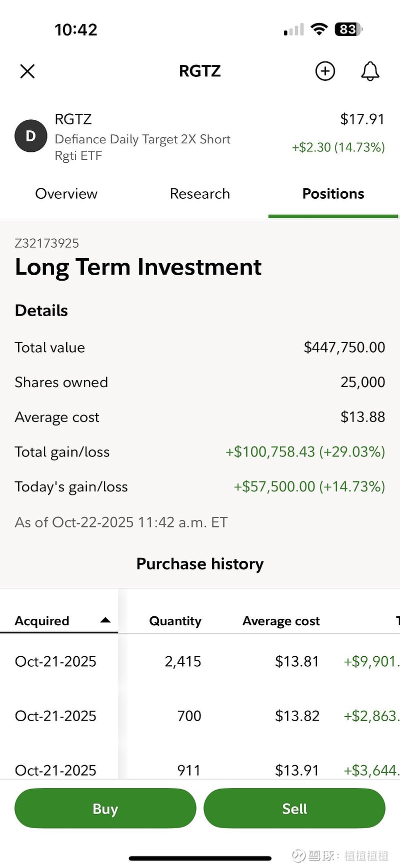This screenshot has height=868, width=400.
Task: Tap the $17.91 current price
Action: click(x=362, y=119)
